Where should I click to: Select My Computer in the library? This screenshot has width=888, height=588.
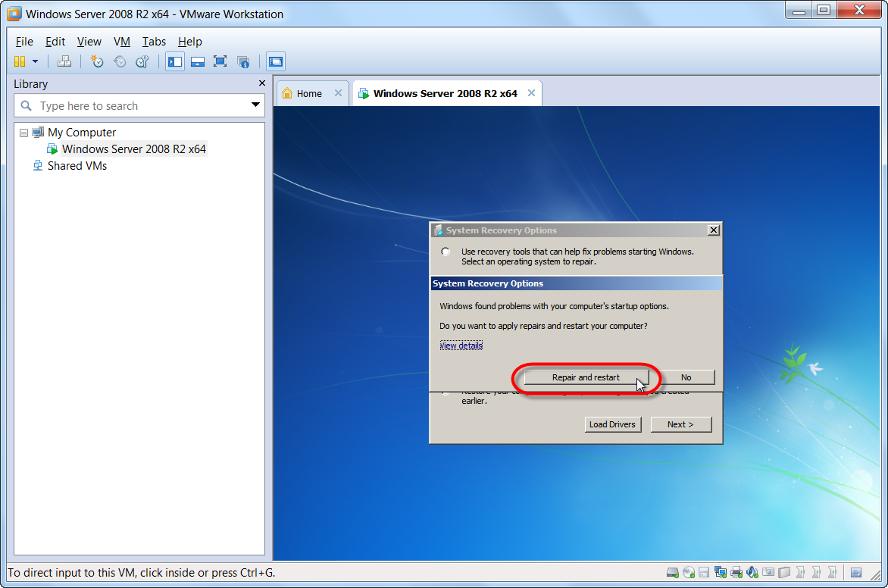(x=82, y=133)
